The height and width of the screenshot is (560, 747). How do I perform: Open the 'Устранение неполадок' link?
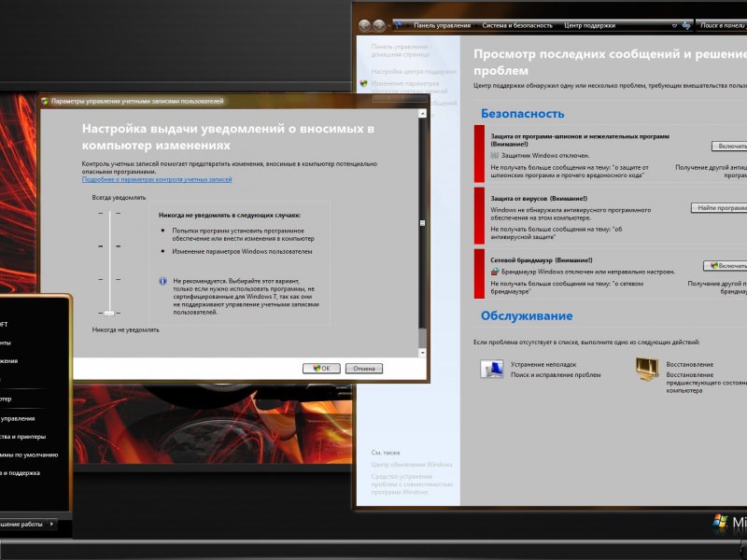pos(543,364)
